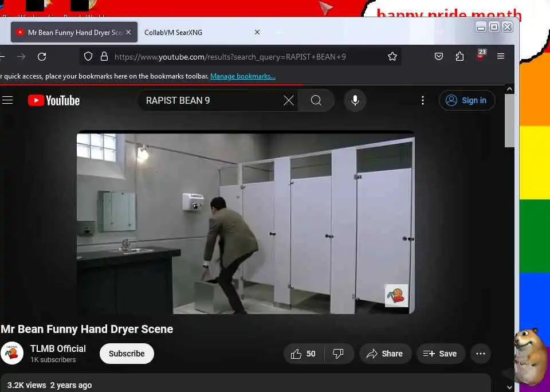View site security via the padlock icon
The width and height of the screenshot is (550, 392).
tap(104, 56)
